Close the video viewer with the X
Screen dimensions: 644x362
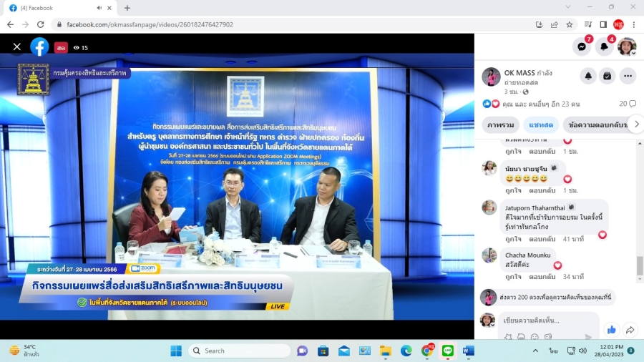[17, 47]
